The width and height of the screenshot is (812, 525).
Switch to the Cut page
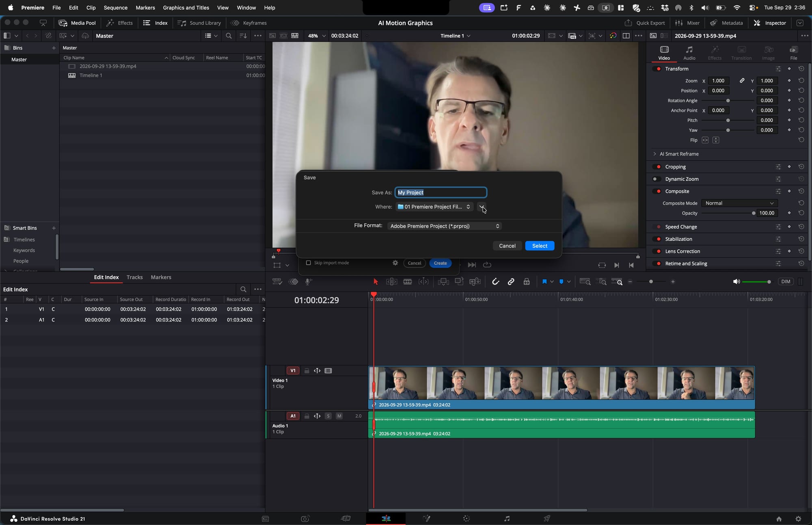pyautogui.click(x=346, y=519)
